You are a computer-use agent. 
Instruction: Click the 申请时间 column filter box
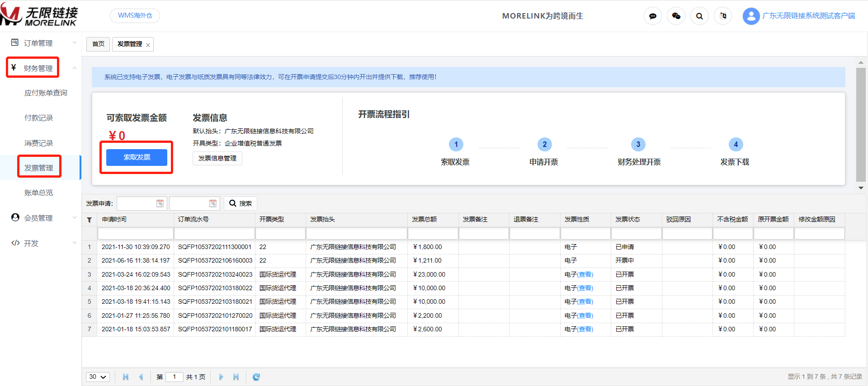136,234
